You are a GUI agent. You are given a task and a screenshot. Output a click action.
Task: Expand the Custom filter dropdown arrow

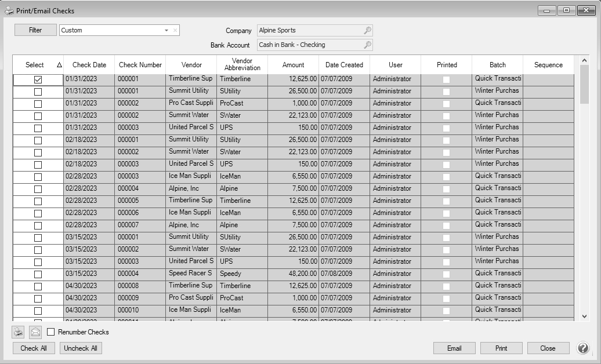166,30
